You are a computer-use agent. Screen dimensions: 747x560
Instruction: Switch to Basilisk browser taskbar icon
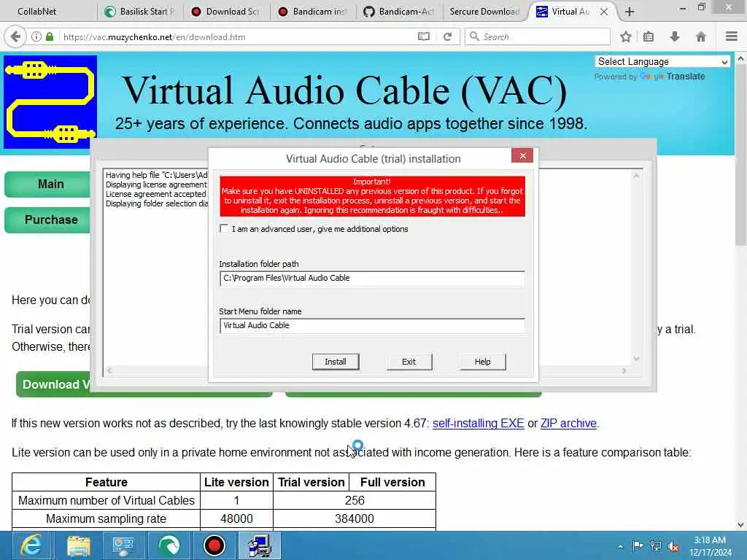click(169, 545)
